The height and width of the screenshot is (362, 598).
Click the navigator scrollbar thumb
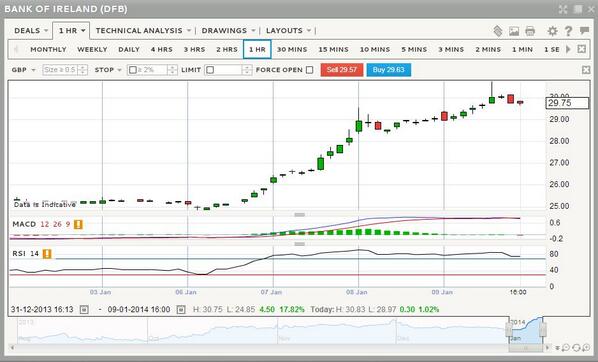pos(526,348)
